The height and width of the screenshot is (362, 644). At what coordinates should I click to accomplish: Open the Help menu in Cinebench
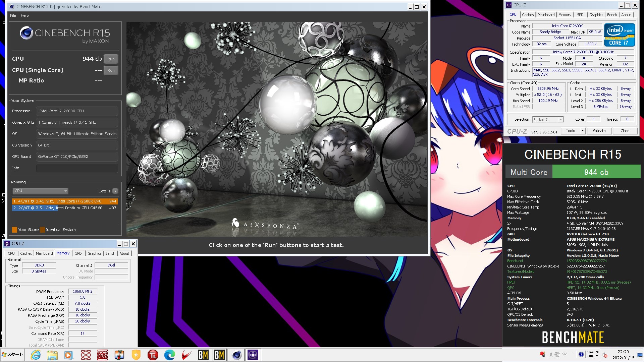pyautogui.click(x=24, y=15)
